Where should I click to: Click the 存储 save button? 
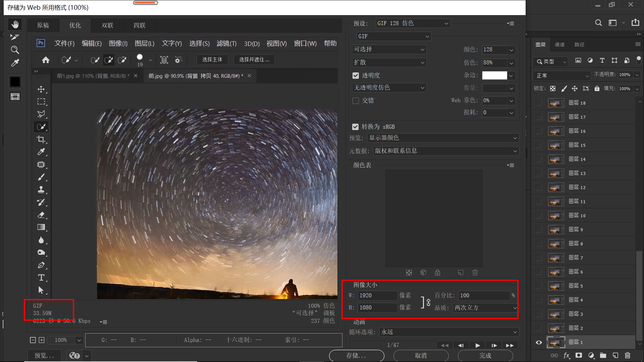click(x=357, y=356)
